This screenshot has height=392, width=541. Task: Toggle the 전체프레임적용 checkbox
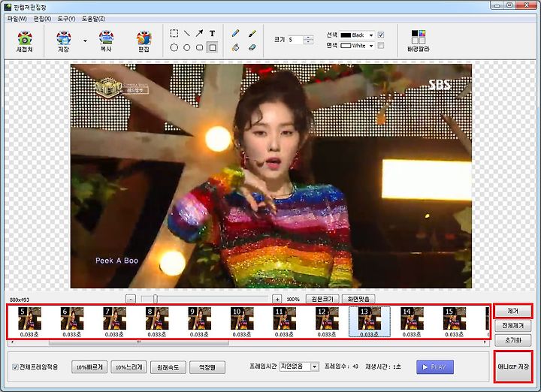(15, 367)
